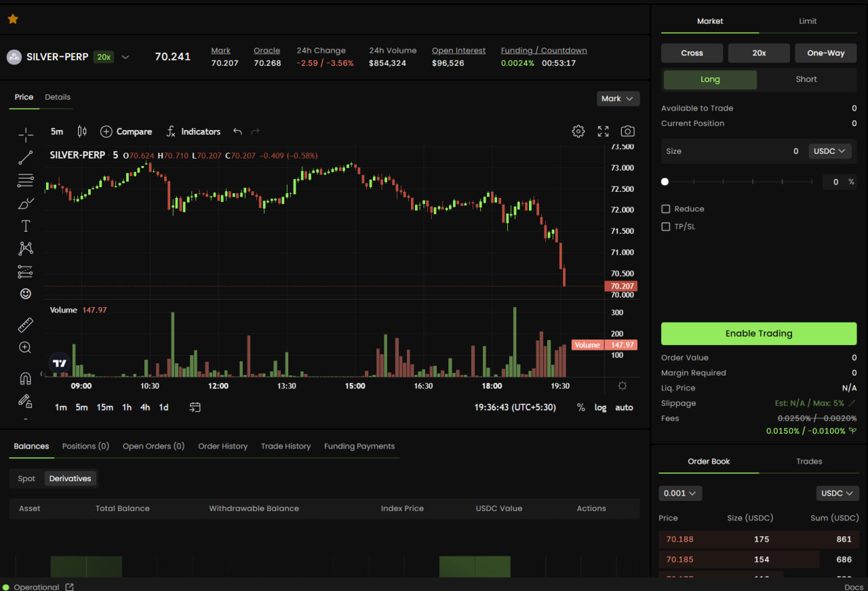
Task: Switch chart to fullscreen mode
Action: [603, 131]
